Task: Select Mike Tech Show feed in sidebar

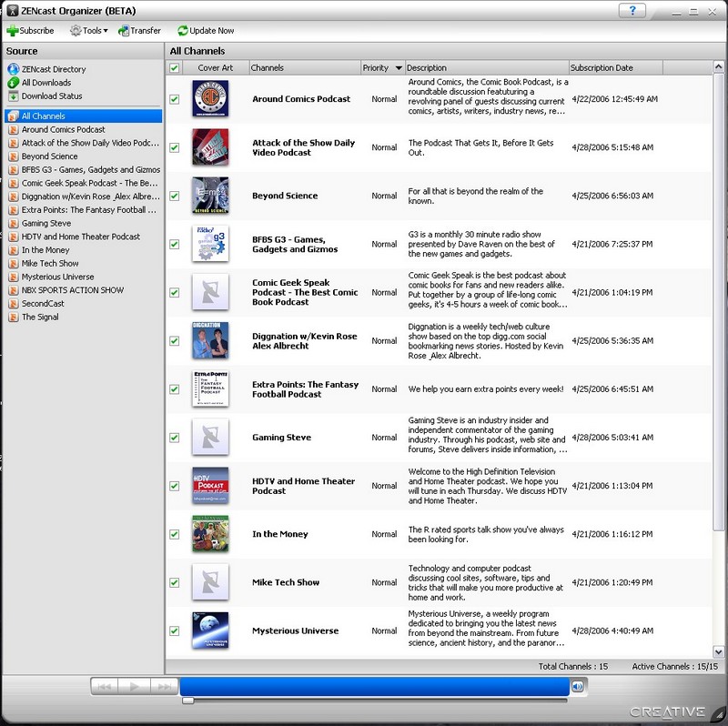Action: 84,263
